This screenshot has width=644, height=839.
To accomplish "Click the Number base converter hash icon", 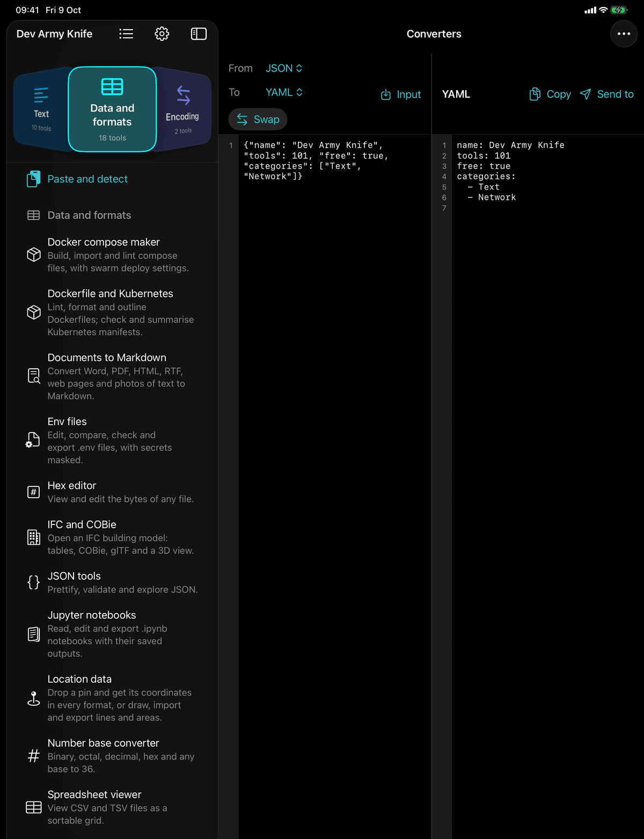I will 33,756.
